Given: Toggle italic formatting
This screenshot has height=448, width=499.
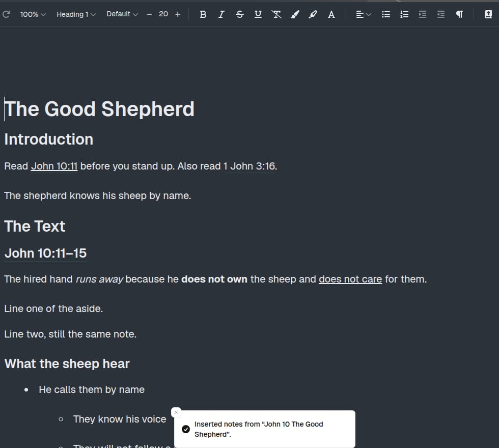Looking at the screenshot, I should tap(221, 14).
